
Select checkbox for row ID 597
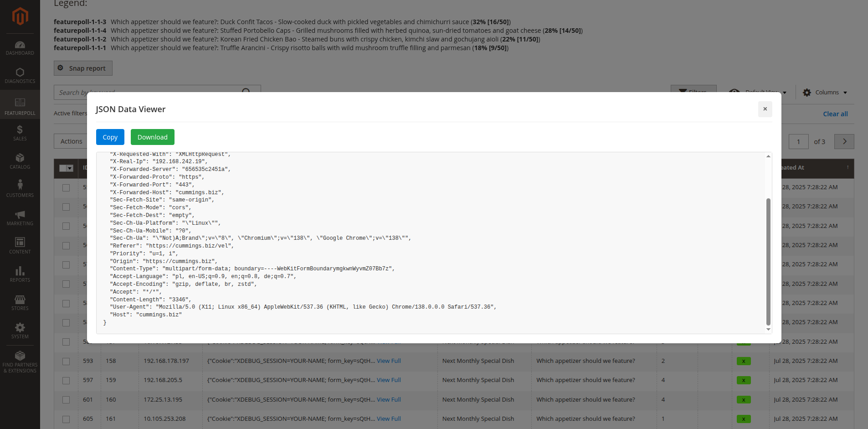[66, 380]
